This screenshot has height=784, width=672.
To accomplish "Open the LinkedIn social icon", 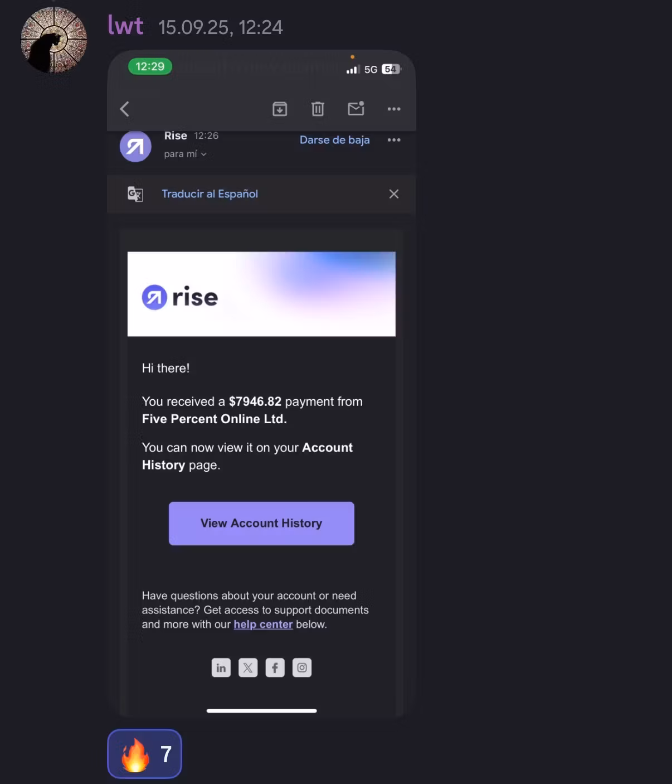I will click(221, 667).
